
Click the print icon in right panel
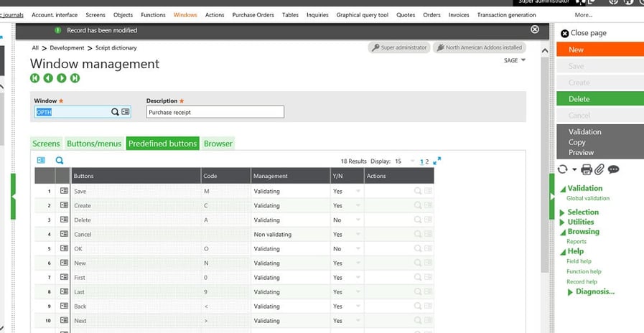[586, 170]
